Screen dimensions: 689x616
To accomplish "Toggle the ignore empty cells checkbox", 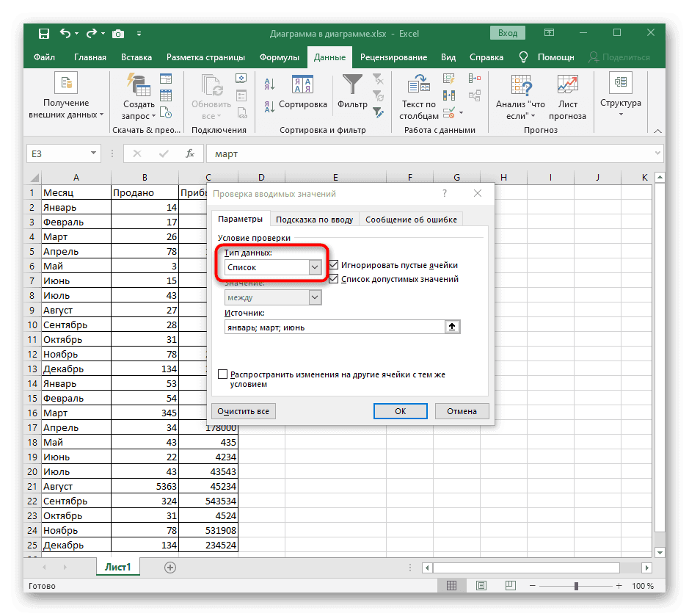I will click(334, 265).
